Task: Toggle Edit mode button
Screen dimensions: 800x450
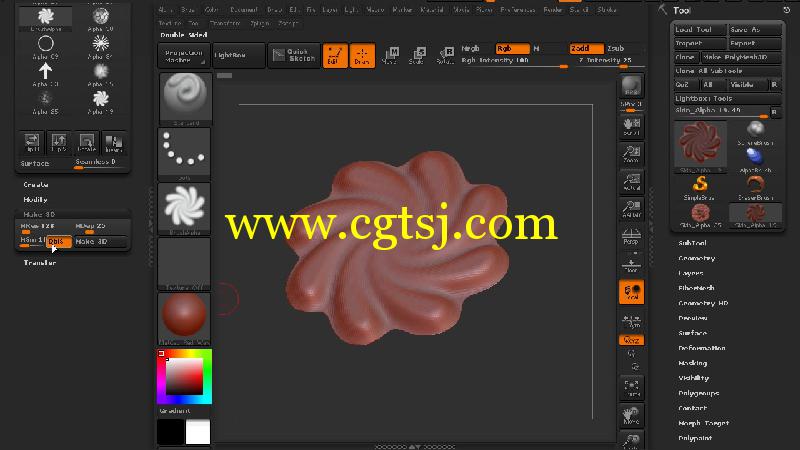Action: pos(335,55)
